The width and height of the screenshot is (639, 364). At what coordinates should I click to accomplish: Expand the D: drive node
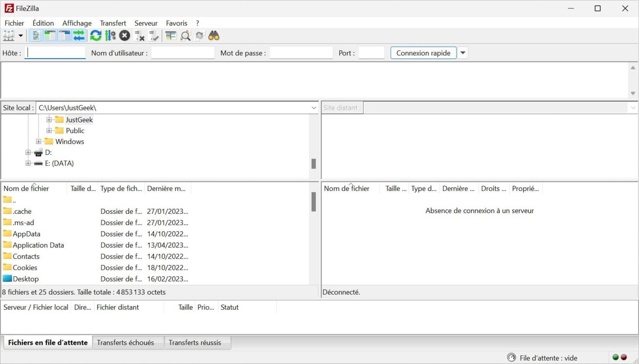pyautogui.click(x=28, y=152)
